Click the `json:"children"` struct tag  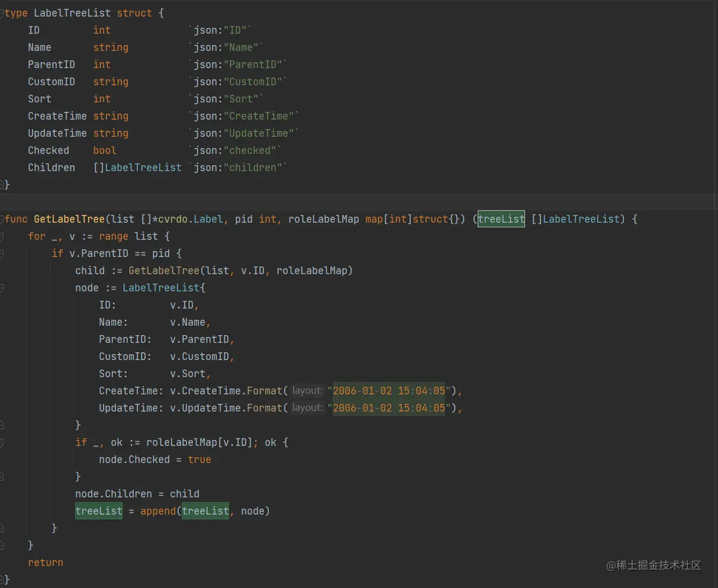(238, 168)
